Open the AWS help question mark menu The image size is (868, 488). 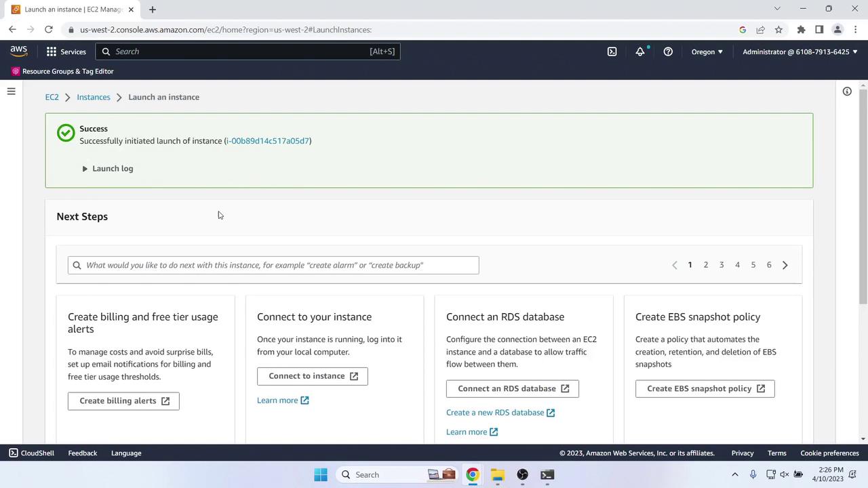(668, 52)
